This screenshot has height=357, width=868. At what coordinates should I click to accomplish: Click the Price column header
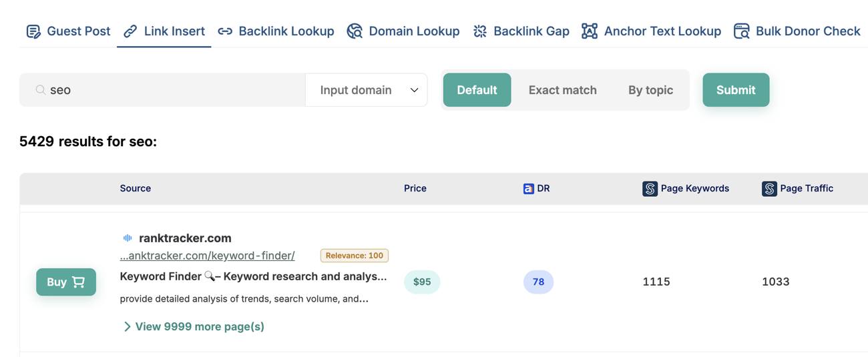coord(415,189)
